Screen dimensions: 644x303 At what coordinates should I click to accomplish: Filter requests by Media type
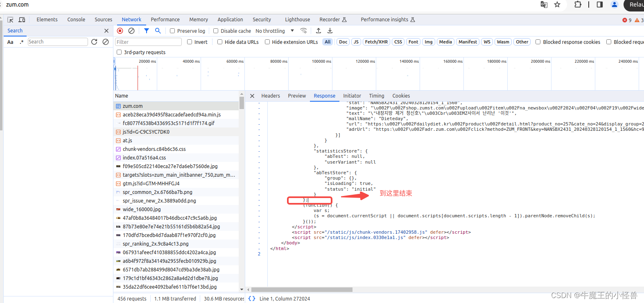point(445,42)
